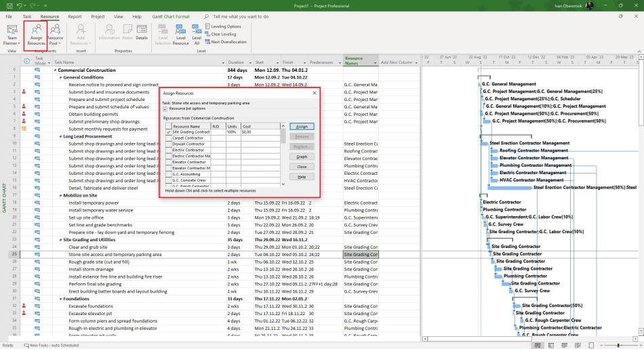Select the Install storm drainage task
Image resolution: width=644 pixels, height=349 pixels.
pyautogui.click(x=92, y=269)
